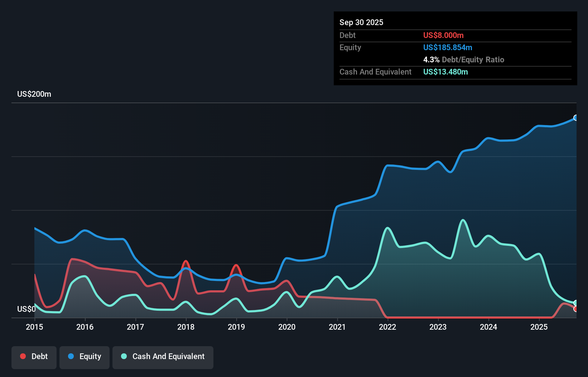Viewport: 588px width, 377px height.
Task: Select the 2020 x-axis label
Action: 287,327
